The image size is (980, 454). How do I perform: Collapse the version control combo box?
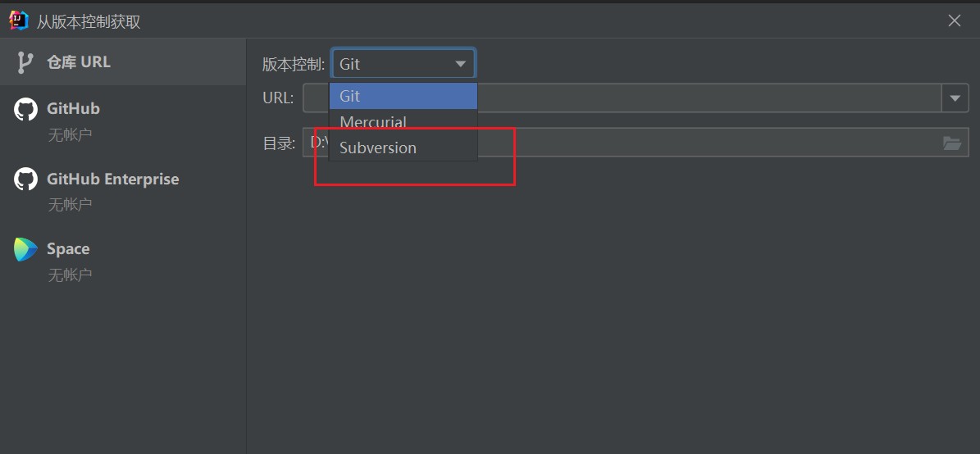coord(460,64)
